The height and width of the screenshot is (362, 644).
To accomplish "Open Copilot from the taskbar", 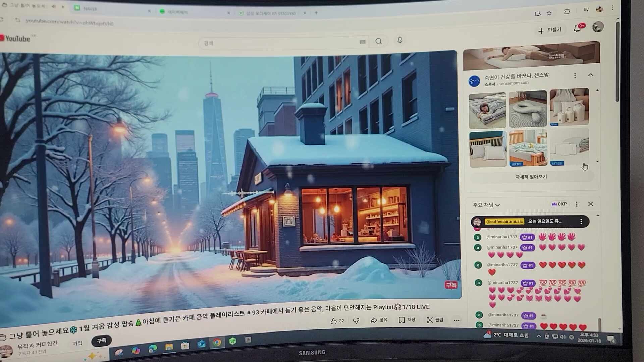I will (136, 350).
